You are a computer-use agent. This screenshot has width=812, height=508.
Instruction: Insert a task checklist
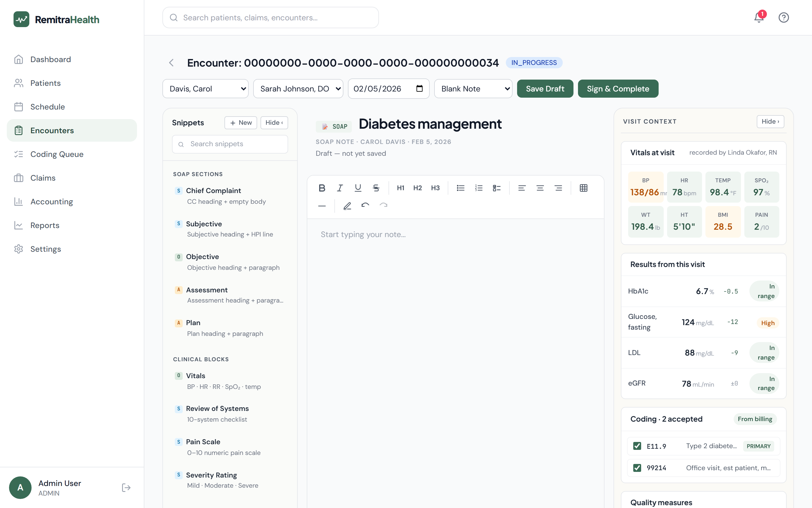coord(497,188)
